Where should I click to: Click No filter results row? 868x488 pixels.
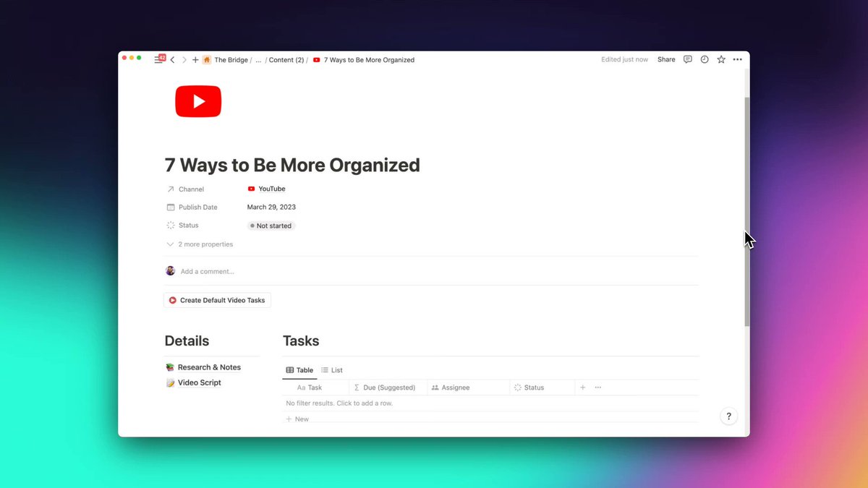(x=490, y=403)
